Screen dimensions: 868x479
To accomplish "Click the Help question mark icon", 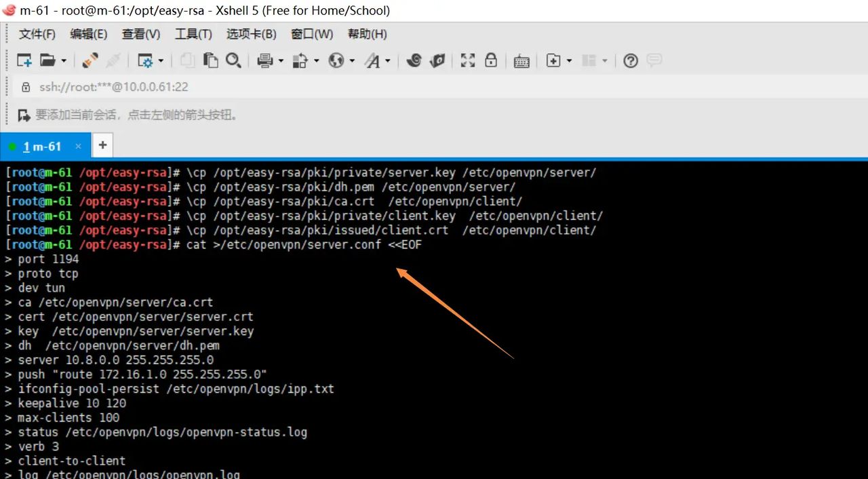I will (x=630, y=60).
